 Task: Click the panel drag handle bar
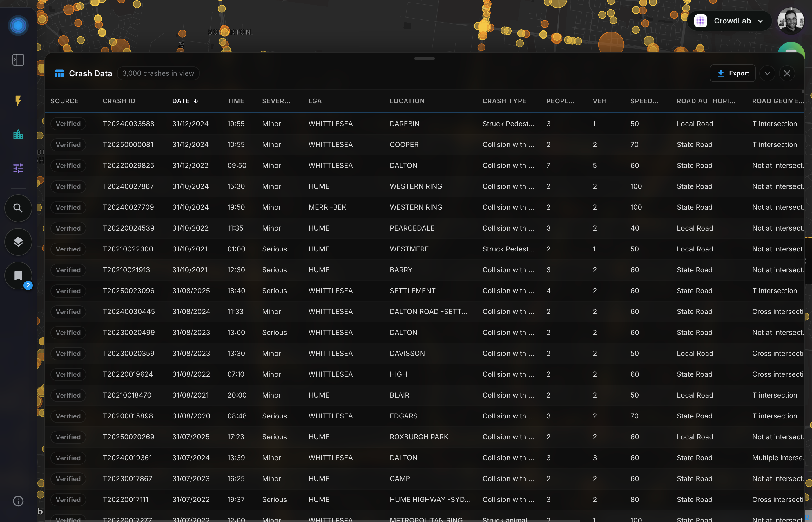pyautogui.click(x=424, y=59)
